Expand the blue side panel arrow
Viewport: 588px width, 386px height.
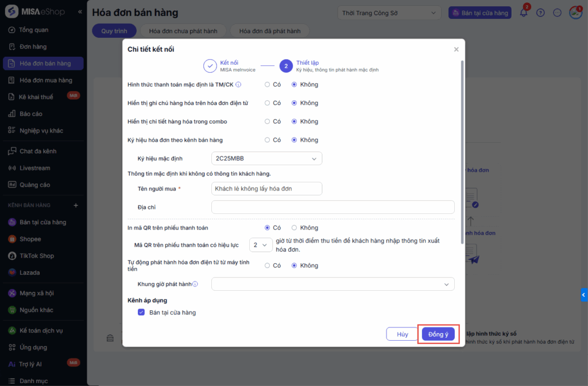(x=584, y=295)
